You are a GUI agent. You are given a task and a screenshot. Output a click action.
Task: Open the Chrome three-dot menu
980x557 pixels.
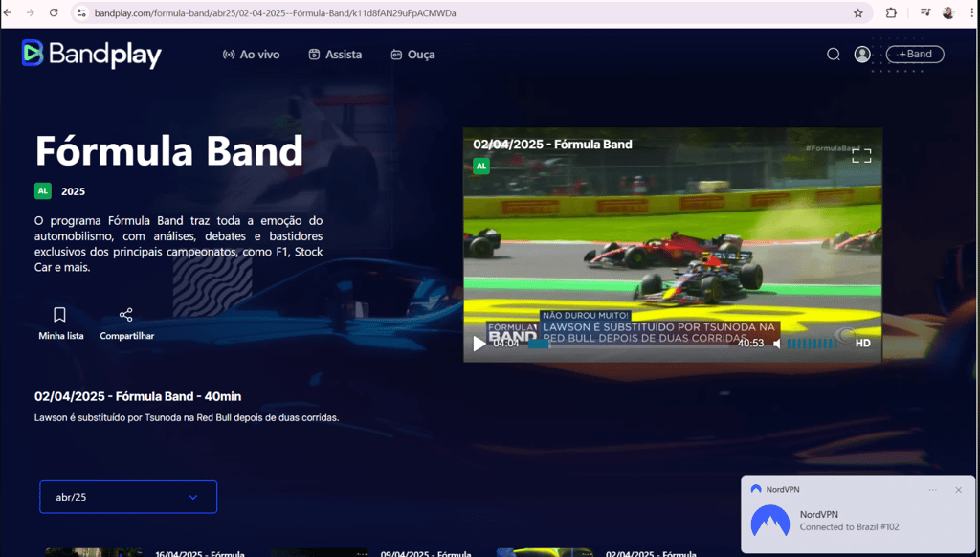[x=972, y=12]
